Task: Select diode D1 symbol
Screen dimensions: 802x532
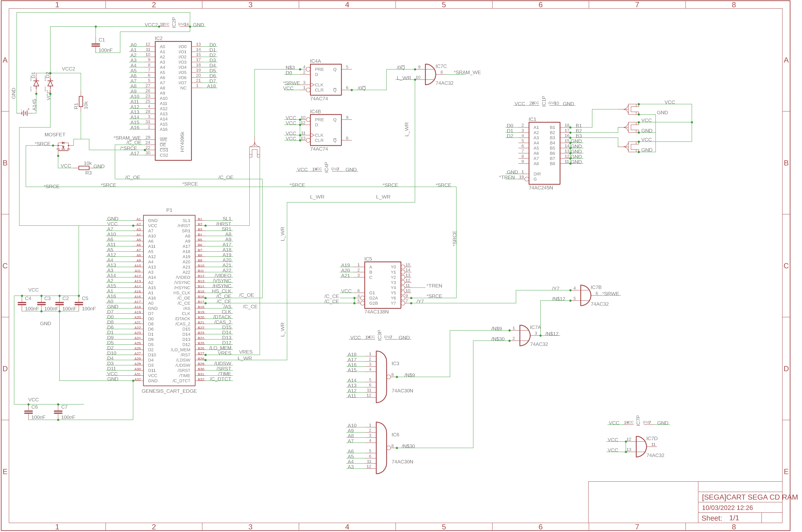Action: coord(36,83)
